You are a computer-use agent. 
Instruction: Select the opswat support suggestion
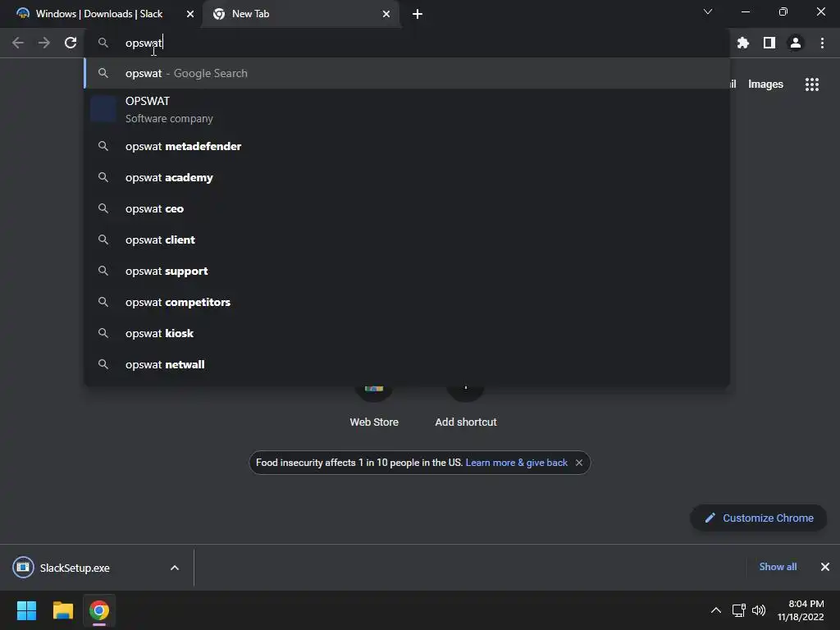(407, 271)
